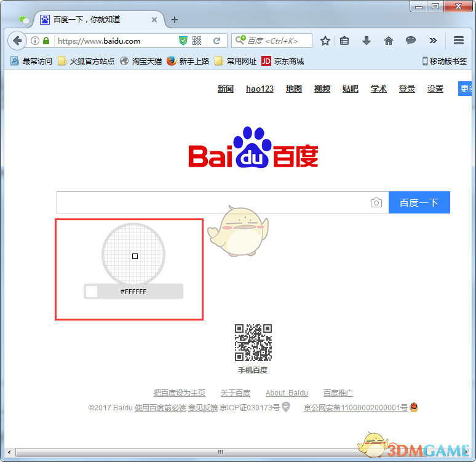The height and width of the screenshot is (462, 476).
Task: Open the QR code icon in address bar
Action: coord(197,41)
